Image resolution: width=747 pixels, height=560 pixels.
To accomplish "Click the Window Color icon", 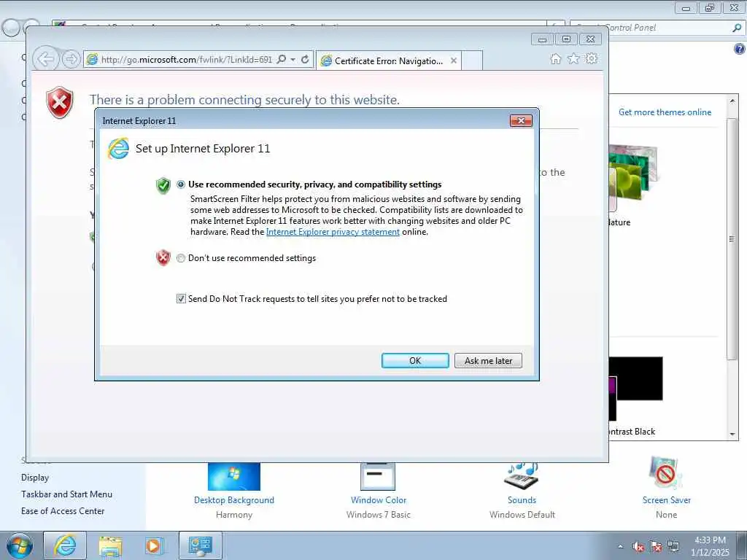I will point(378,476).
